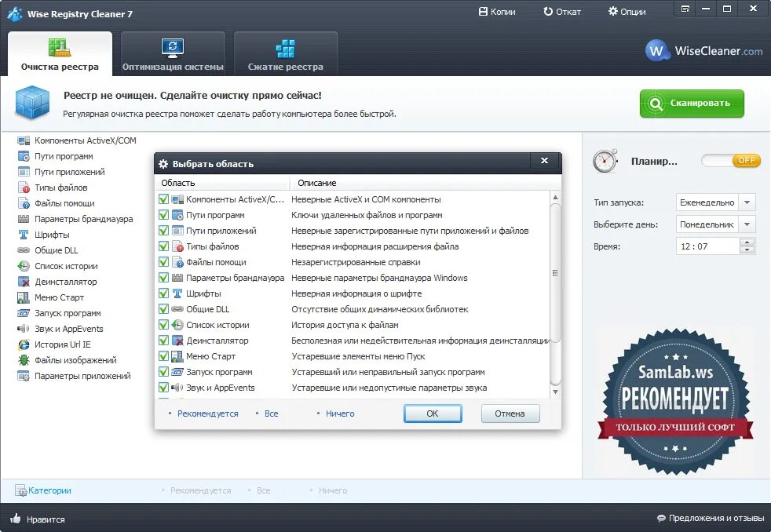The width and height of the screenshot is (771, 532).
Task: Click the Категории link at bottom
Action: (x=49, y=490)
